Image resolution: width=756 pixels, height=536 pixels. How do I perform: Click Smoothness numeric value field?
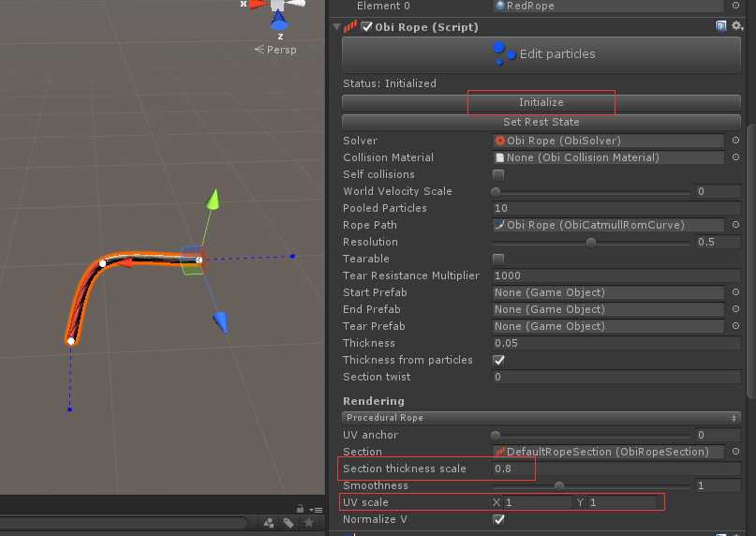tap(719, 485)
